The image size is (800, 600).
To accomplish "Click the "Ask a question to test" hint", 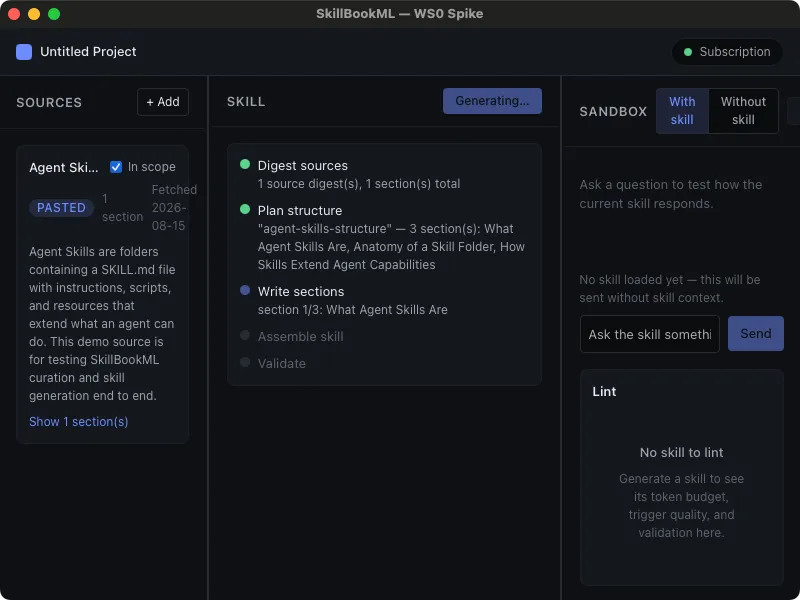I will pyautogui.click(x=671, y=194).
